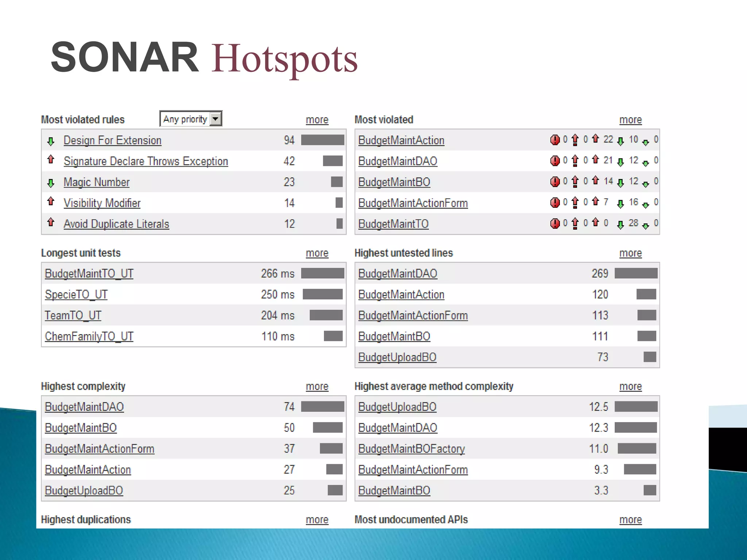Click the info priority arrow in BudgetMaintBO violations row
This screenshot has height=560, width=747.
click(x=646, y=184)
